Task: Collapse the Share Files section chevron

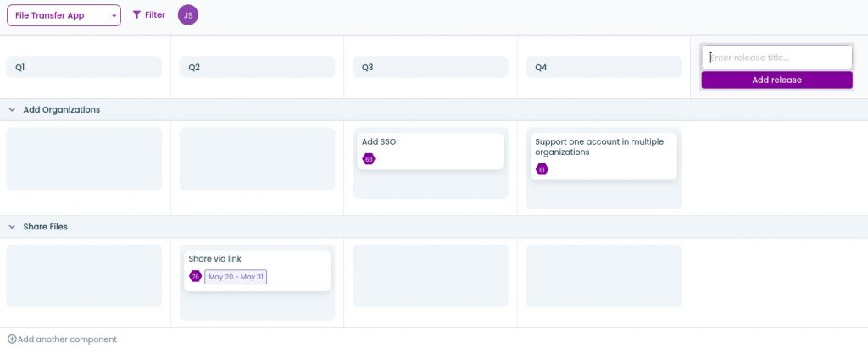Action: click(x=12, y=227)
